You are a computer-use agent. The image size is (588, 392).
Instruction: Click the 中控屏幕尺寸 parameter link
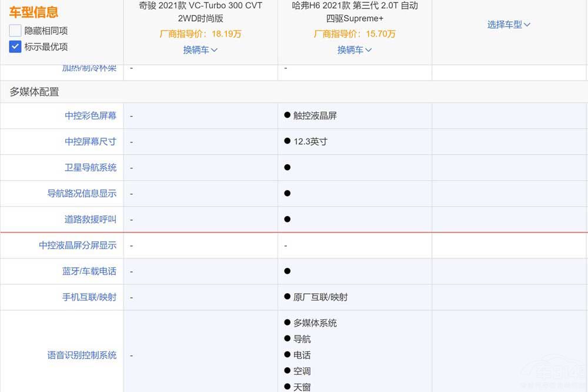pos(91,142)
